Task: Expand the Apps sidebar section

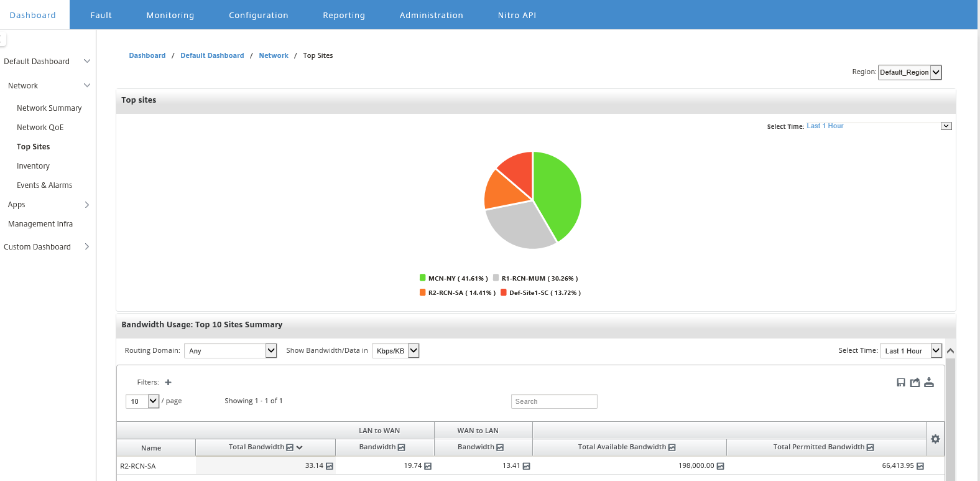Action: point(87,205)
